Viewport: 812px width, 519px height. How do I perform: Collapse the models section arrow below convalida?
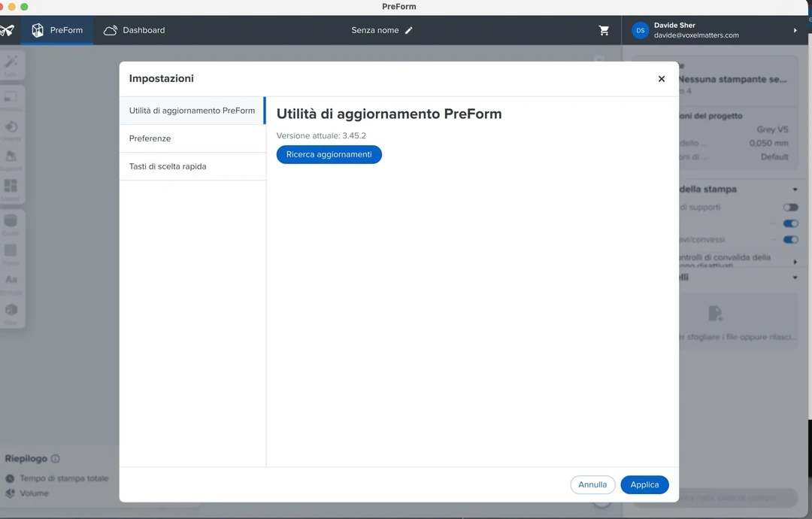pos(795,278)
